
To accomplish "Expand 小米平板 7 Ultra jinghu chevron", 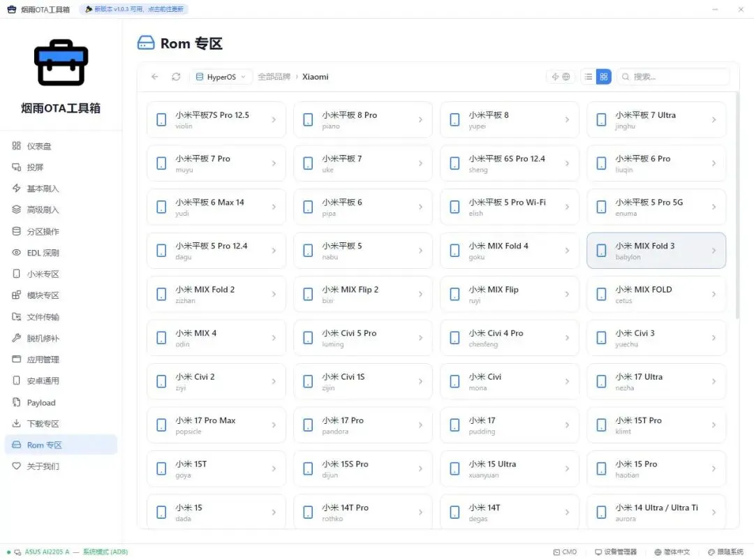I will click(x=714, y=120).
